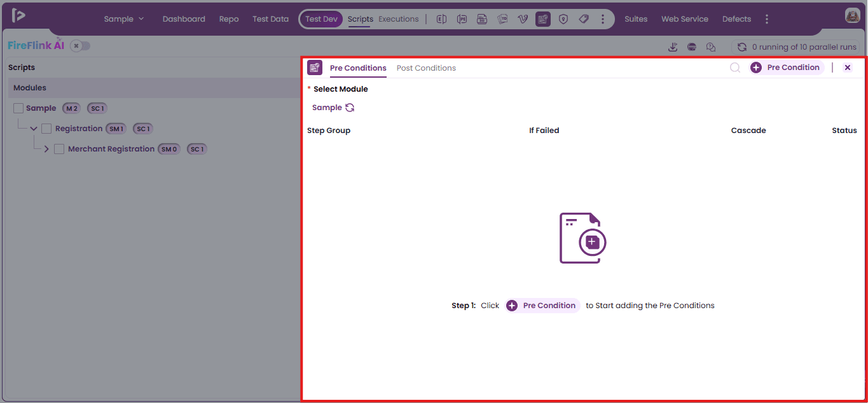Click the chat help icon near parallel runs
The image size is (868, 403).
711,47
